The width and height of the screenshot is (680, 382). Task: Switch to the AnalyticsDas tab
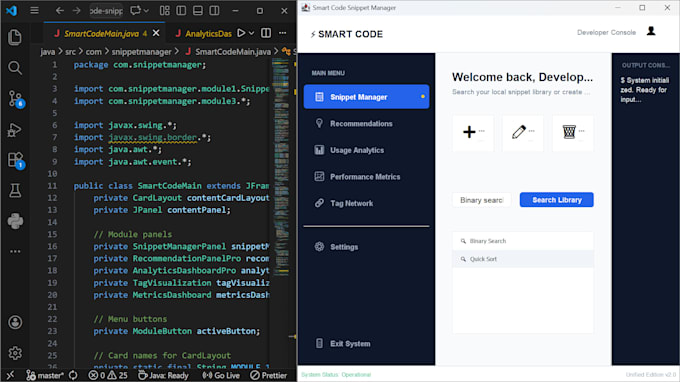click(x=204, y=33)
